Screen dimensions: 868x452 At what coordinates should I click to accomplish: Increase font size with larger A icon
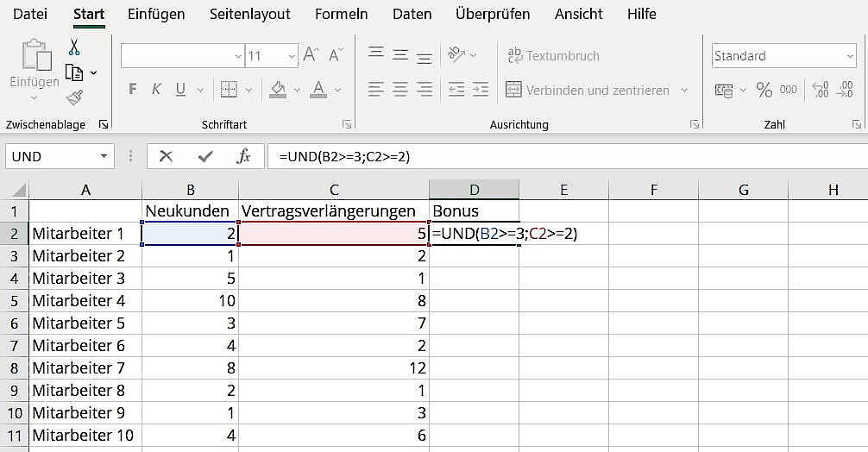[x=311, y=54]
